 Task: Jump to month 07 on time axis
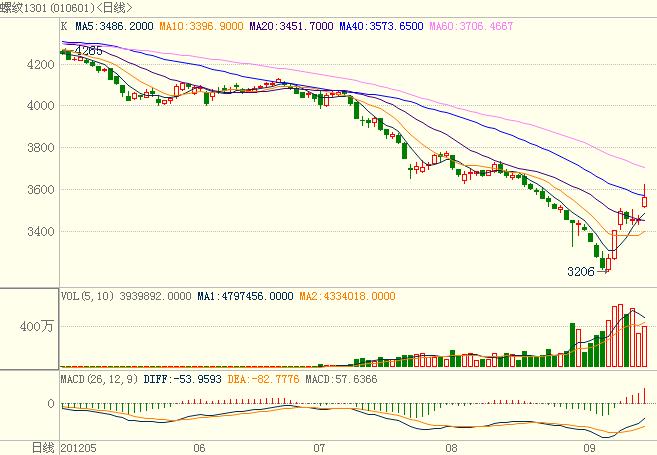click(x=320, y=447)
